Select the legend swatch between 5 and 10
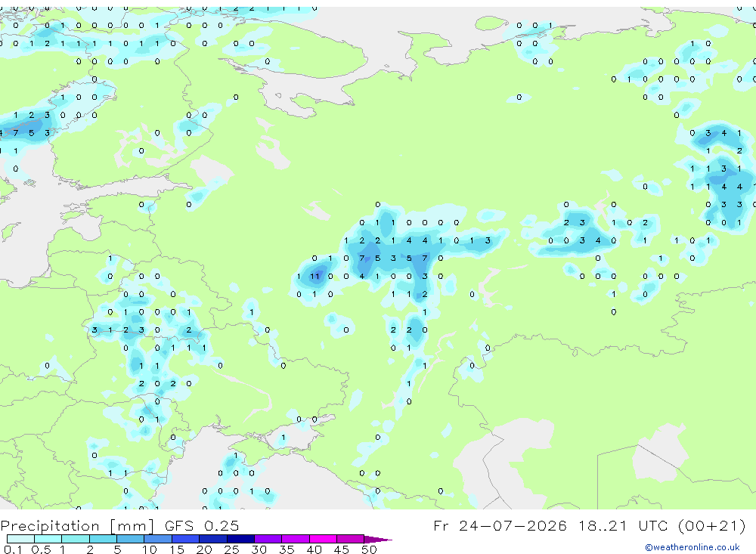The image size is (756, 554). 131,539
